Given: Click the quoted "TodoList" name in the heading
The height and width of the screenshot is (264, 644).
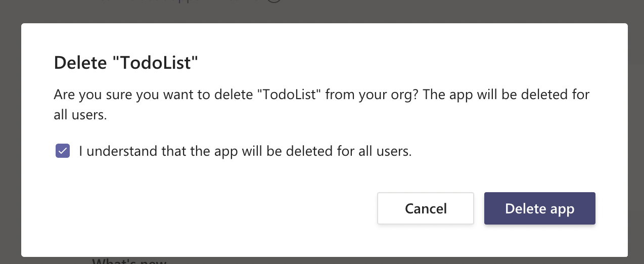Looking at the screenshot, I should coord(155,63).
